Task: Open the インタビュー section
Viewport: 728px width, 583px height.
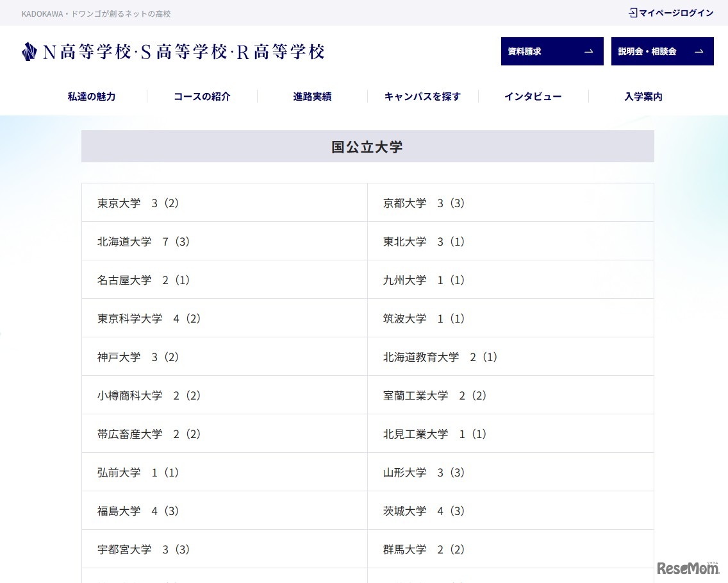Action: click(533, 96)
